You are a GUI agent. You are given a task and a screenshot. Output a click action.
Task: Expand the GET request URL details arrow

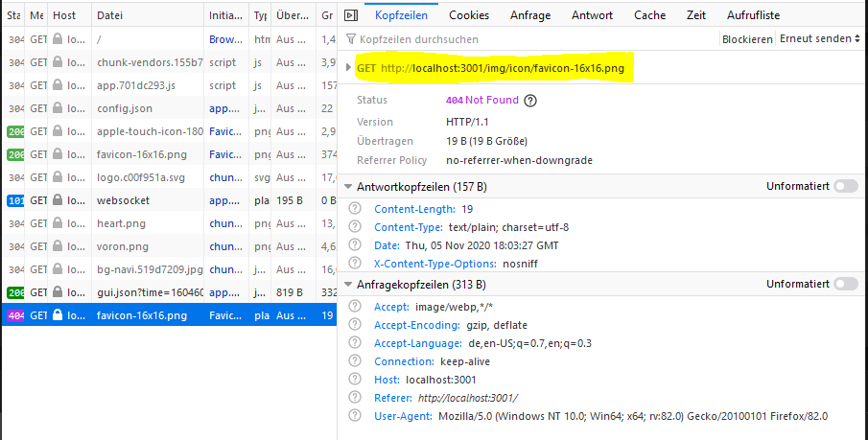pyautogui.click(x=347, y=67)
